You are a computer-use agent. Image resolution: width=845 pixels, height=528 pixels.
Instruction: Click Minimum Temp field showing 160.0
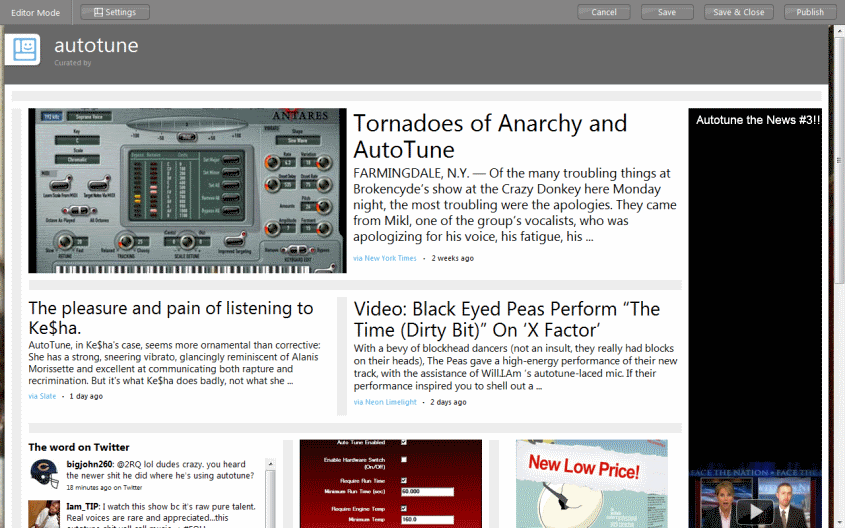tap(427, 519)
